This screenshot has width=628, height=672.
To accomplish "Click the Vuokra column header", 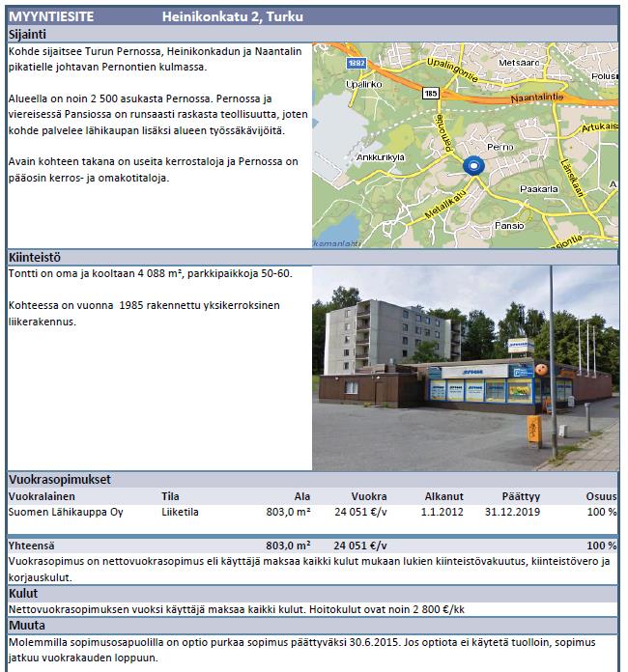I will [369, 496].
